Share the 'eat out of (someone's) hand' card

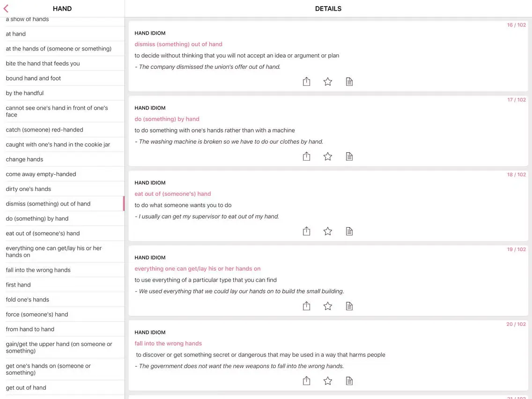pos(306,231)
